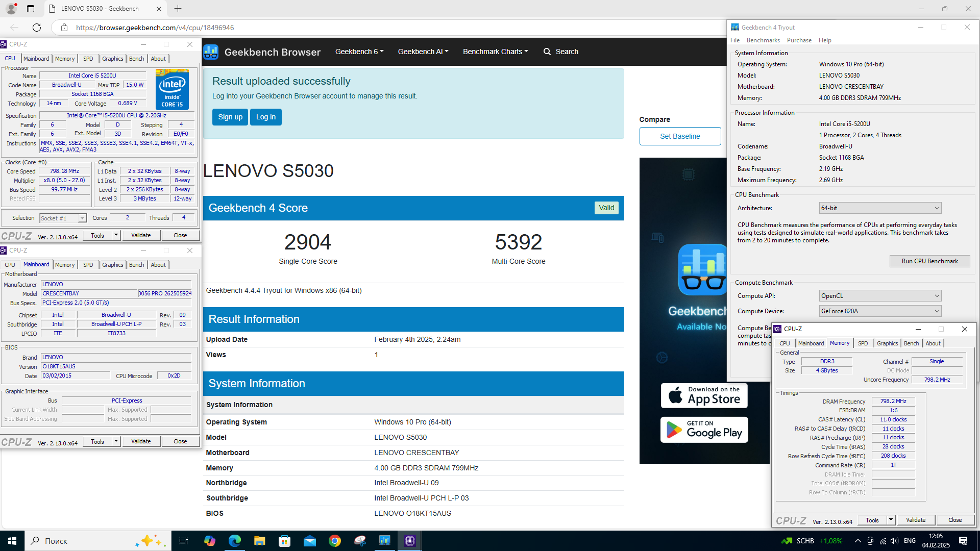Image resolution: width=980 pixels, height=551 pixels.
Task: Click Validate in top CPU-Z window
Action: pyautogui.click(x=141, y=235)
